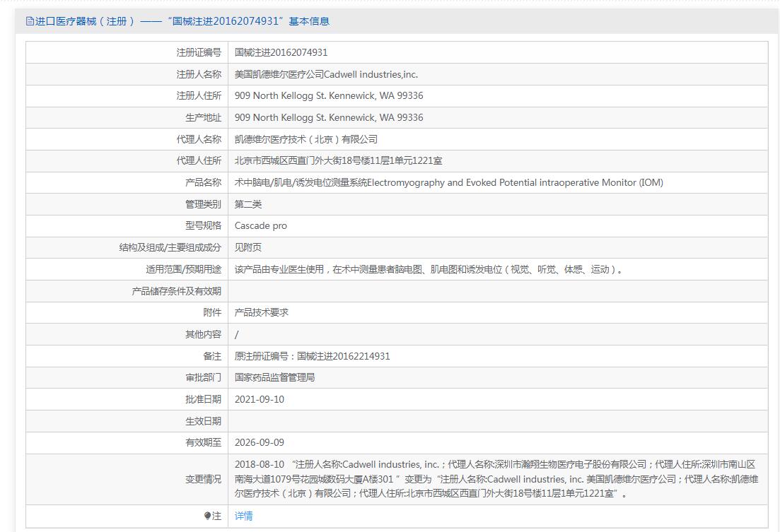Click the 第二类 management category value

click(248, 204)
